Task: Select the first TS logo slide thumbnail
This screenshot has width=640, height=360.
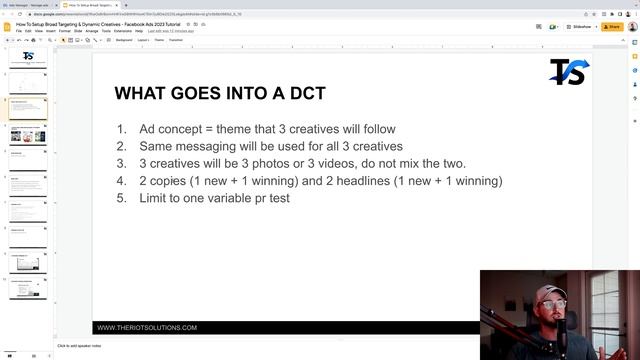Action: point(28,58)
